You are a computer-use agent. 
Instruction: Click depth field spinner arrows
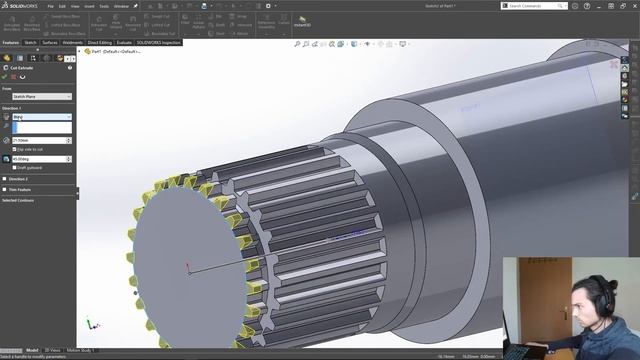(69, 140)
